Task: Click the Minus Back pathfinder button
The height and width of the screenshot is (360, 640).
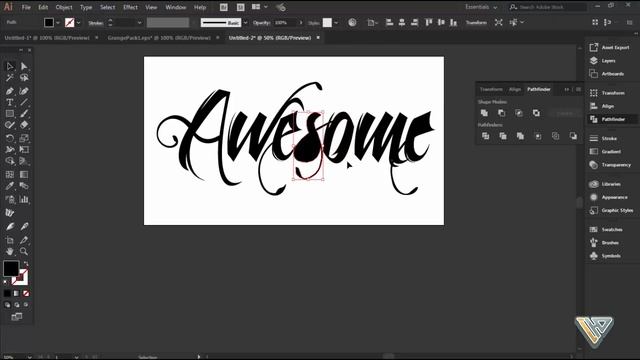Action: [573, 136]
